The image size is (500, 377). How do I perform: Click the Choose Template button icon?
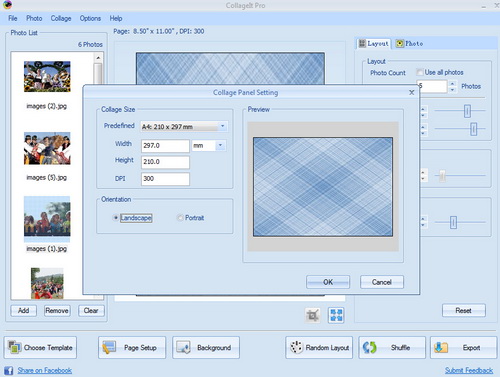coord(15,347)
